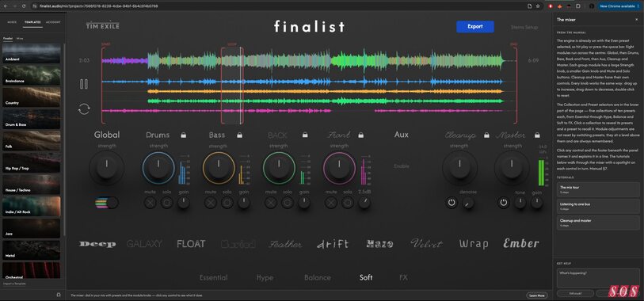Click the Front gain knob showing 2.5dB
The image size is (644, 301).
[x=364, y=203]
